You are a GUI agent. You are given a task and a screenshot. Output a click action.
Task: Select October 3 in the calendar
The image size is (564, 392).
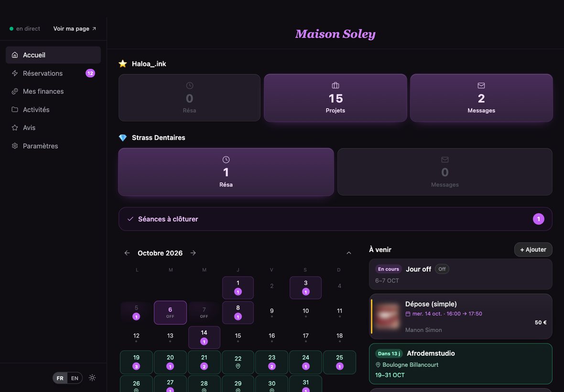point(305,288)
